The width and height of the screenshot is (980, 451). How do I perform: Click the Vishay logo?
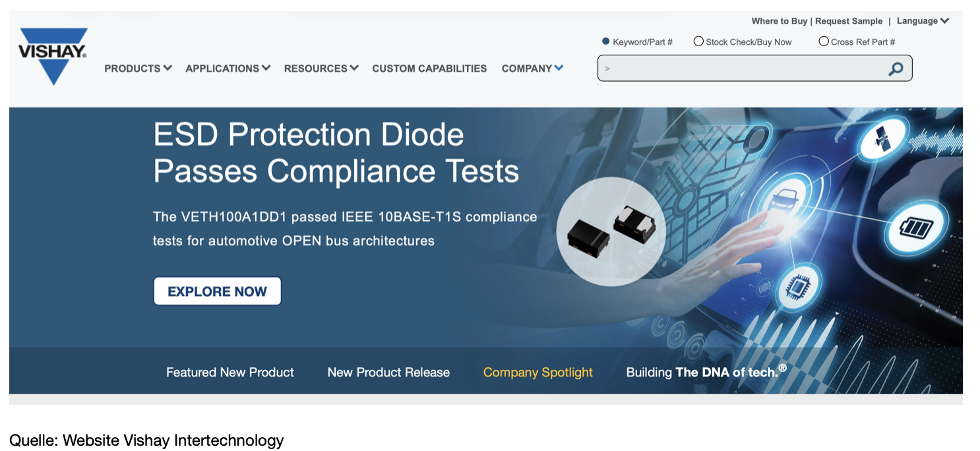coord(53,56)
